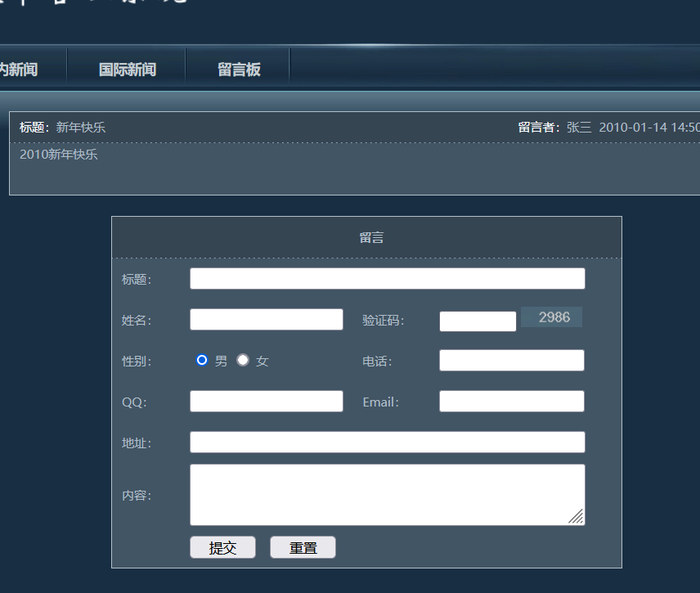Click the 内容 textarea resize handle
This screenshot has height=593, width=700.
click(x=577, y=517)
